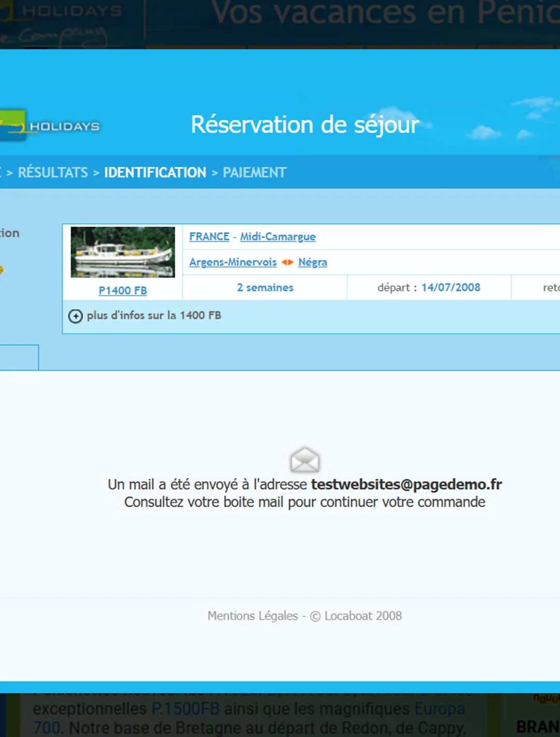The height and width of the screenshot is (737, 560).
Task: Open the P.1500FB link in background page
Action: [185, 708]
